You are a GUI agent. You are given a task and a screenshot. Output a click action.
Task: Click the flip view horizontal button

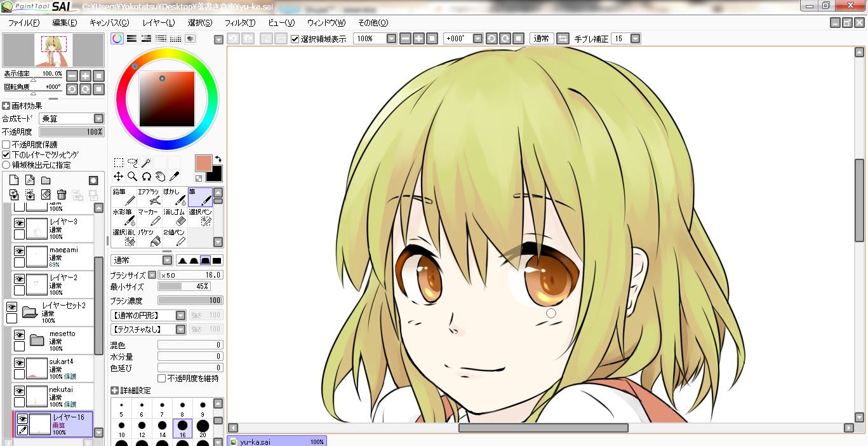click(x=563, y=39)
